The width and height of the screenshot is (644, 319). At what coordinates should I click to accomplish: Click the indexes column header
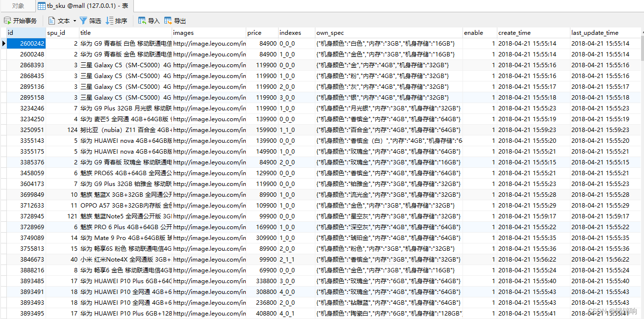coord(297,33)
